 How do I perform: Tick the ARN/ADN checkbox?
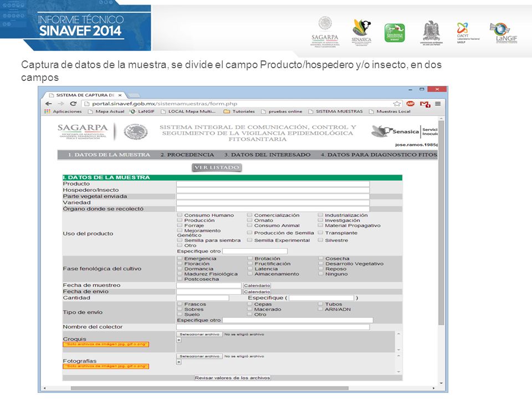320,309
